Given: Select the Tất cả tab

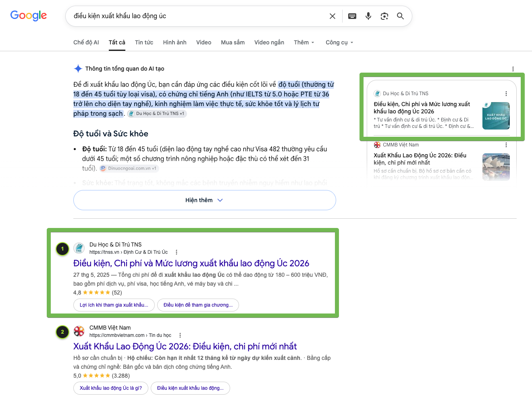Looking at the screenshot, I should pos(117,42).
